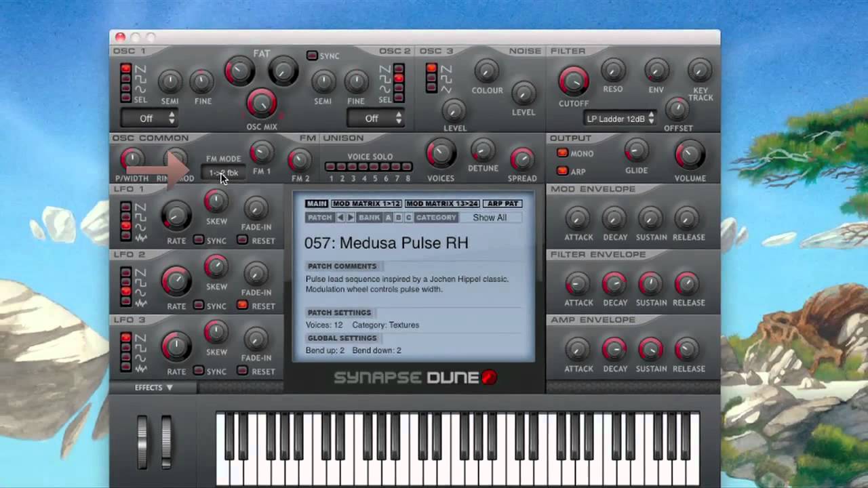Select the sine waveform for OSC 2
868x488 pixels.
399,88
